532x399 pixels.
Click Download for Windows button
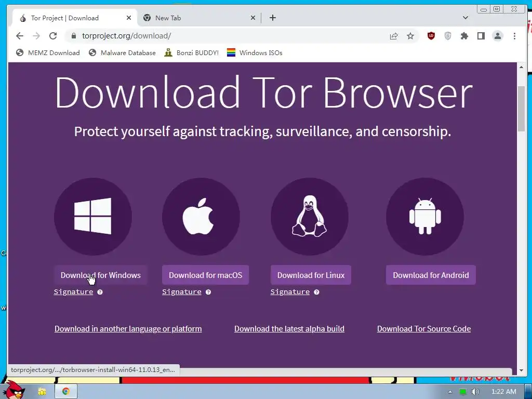[100, 275]
